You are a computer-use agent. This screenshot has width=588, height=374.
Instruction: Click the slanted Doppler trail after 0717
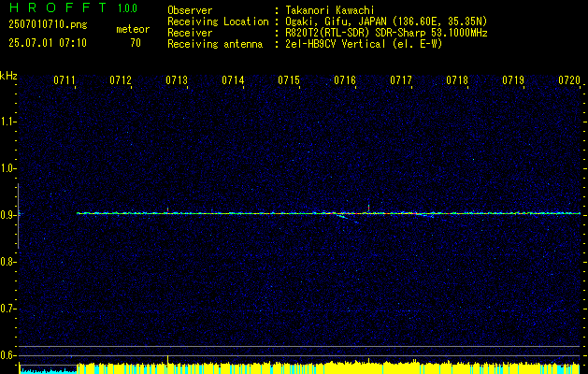point(425,215)
